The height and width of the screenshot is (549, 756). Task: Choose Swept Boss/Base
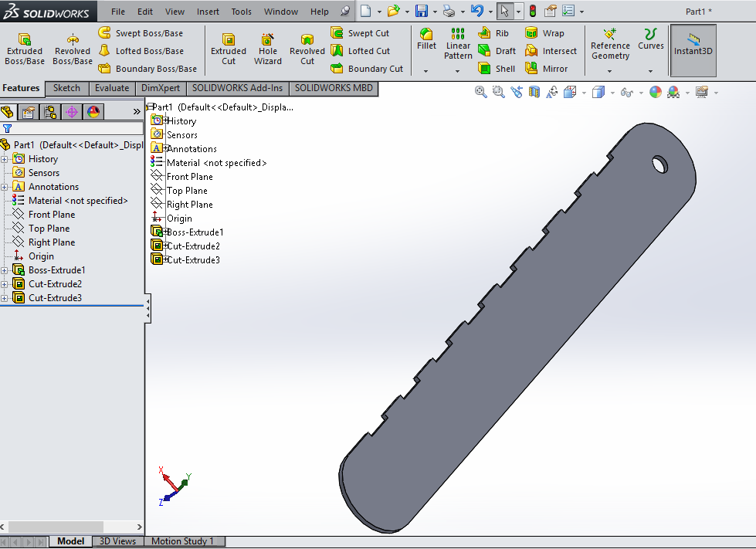point(141,33)
